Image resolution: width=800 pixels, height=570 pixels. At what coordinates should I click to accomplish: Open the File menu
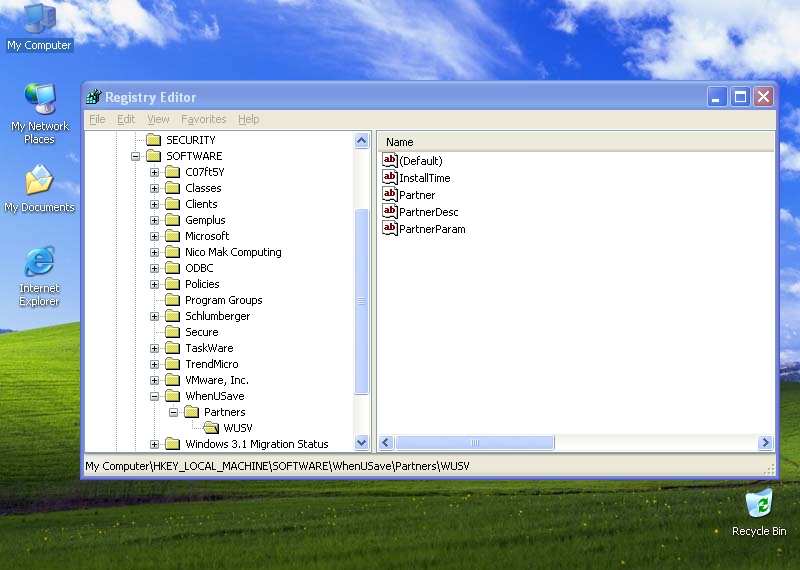point(97,119)
